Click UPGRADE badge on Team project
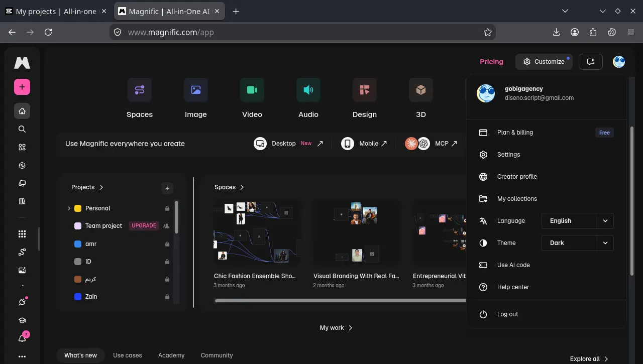Screen dimensions: 643x364 tap(144, 226)
